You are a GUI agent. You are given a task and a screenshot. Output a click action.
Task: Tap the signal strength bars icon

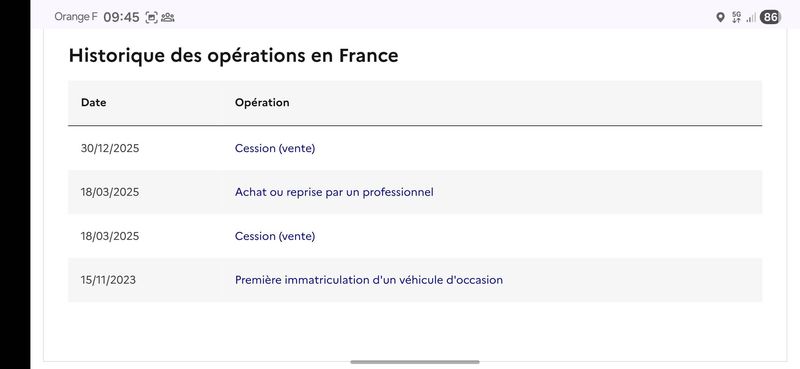[x=751, y=18]
